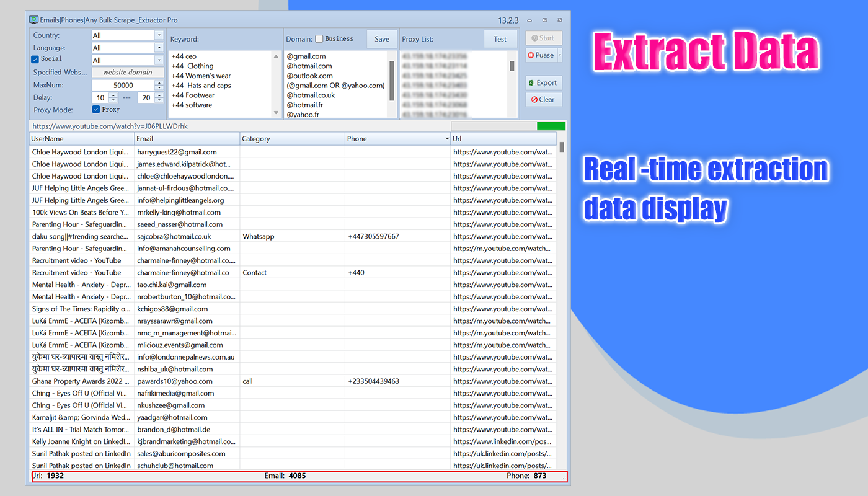Select '@hotmail.co.uk' in the Domain list

coord(311,95)
